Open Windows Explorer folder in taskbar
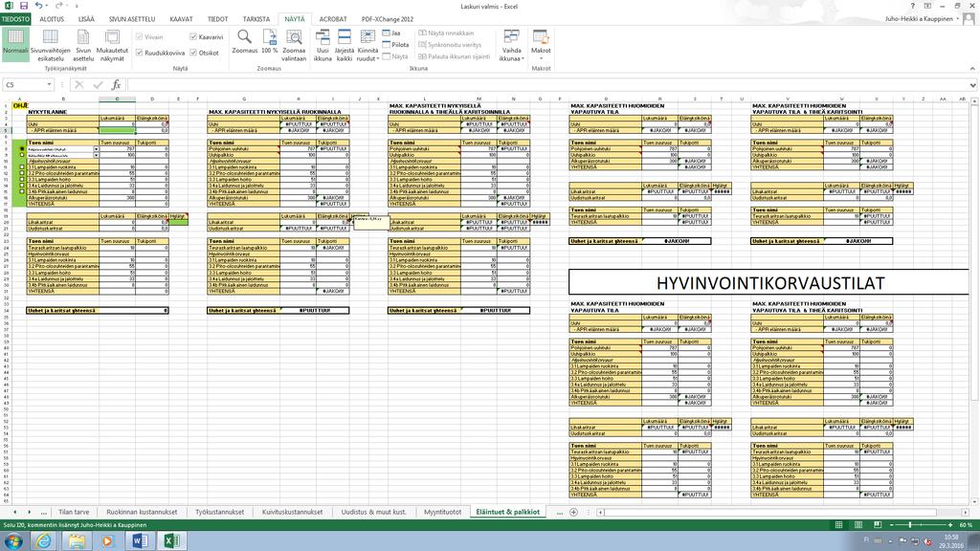980x551 pixels. point(77,540)
